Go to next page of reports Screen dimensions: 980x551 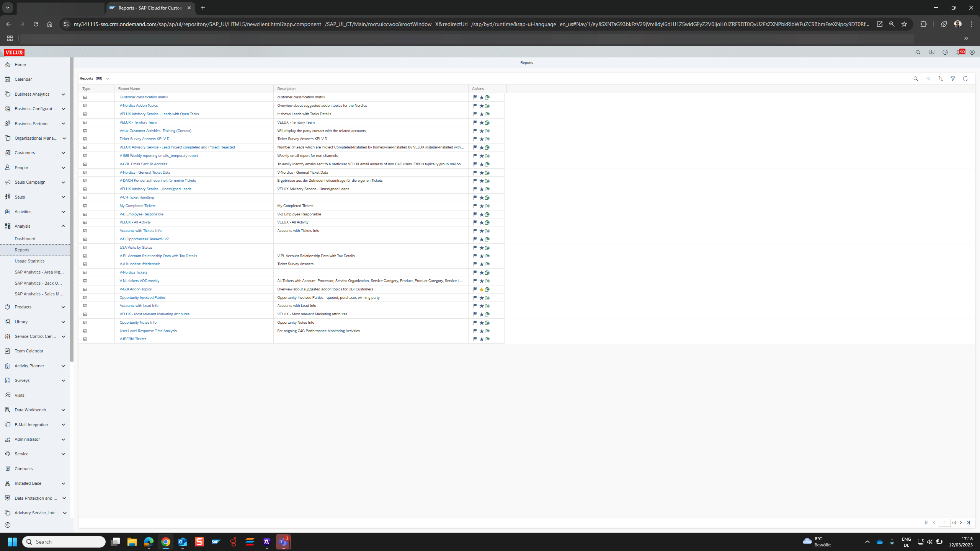[x=961, y=523]
